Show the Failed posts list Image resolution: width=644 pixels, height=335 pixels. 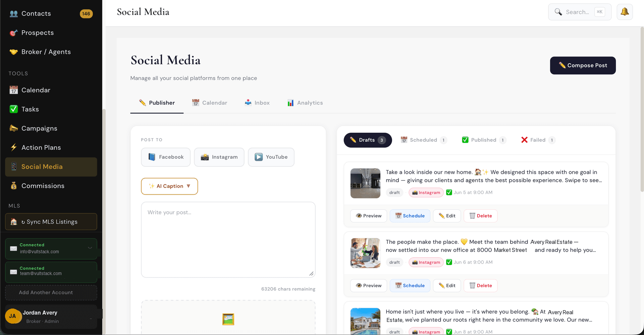[538, 140]
